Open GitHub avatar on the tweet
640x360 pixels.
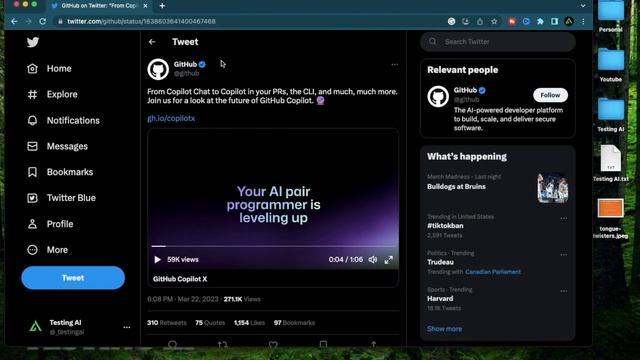pos(158,69)
